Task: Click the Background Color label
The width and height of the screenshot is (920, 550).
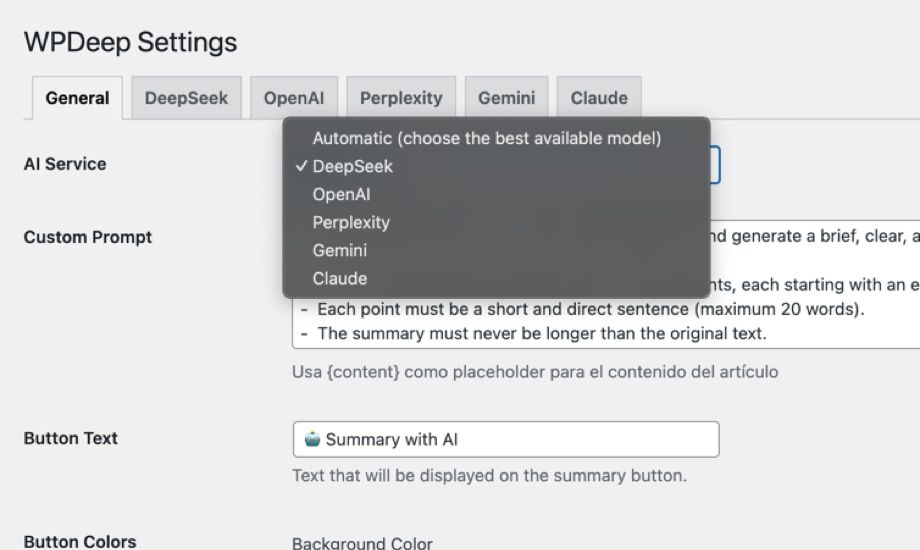Action: pos(362,543)
